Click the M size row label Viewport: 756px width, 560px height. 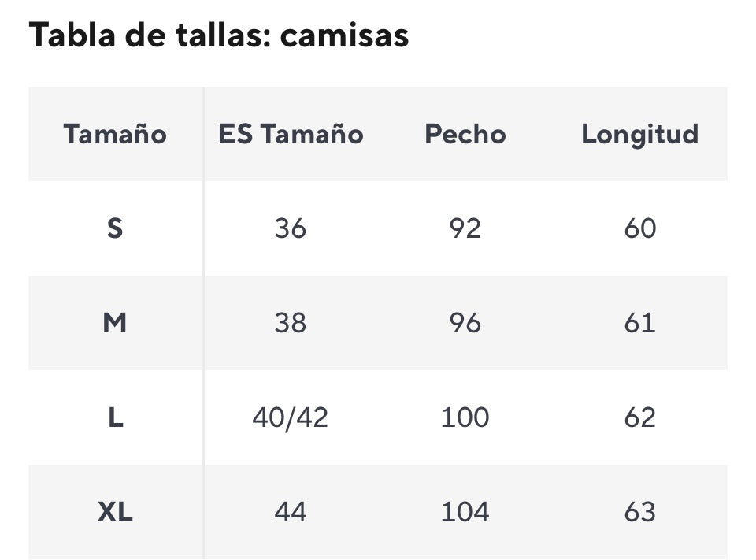tap(115, 323)
